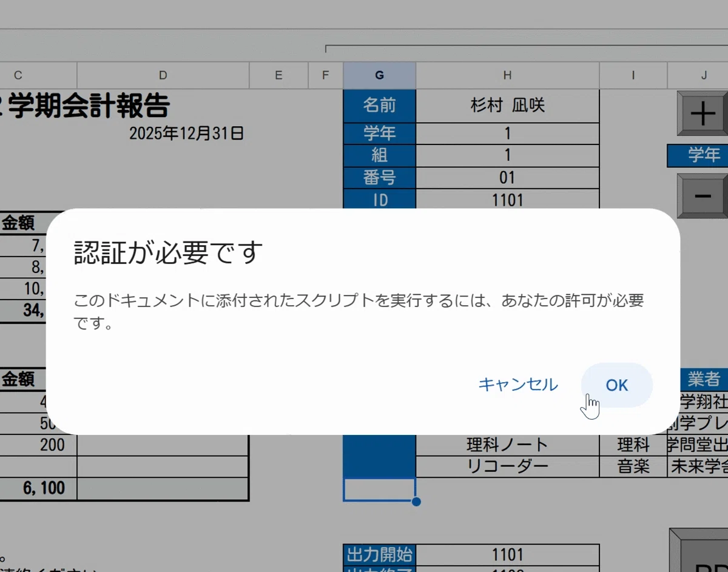This screenshot has height=572, width=728.
Task: Select the name cell 杉村 凪咲
Action: [x=508, y=106]
